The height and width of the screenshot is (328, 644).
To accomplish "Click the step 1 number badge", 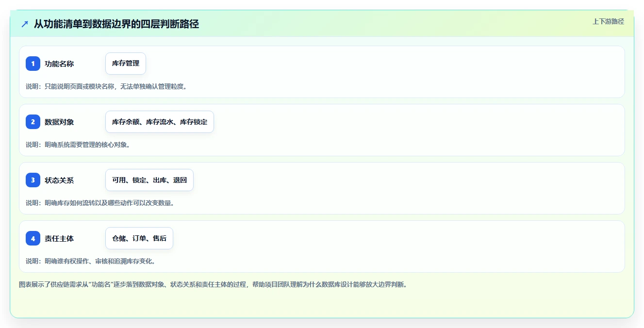I will click(33, 64).
